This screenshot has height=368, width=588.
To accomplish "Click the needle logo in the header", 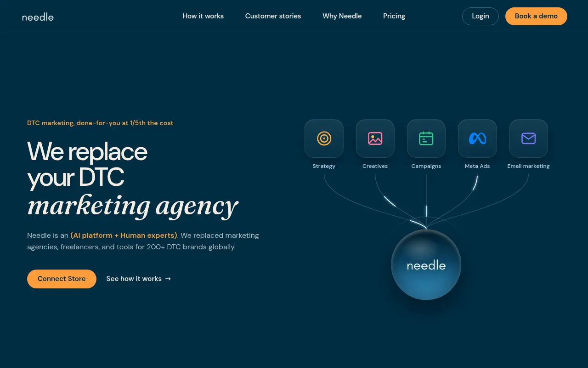I will (38, 17).
